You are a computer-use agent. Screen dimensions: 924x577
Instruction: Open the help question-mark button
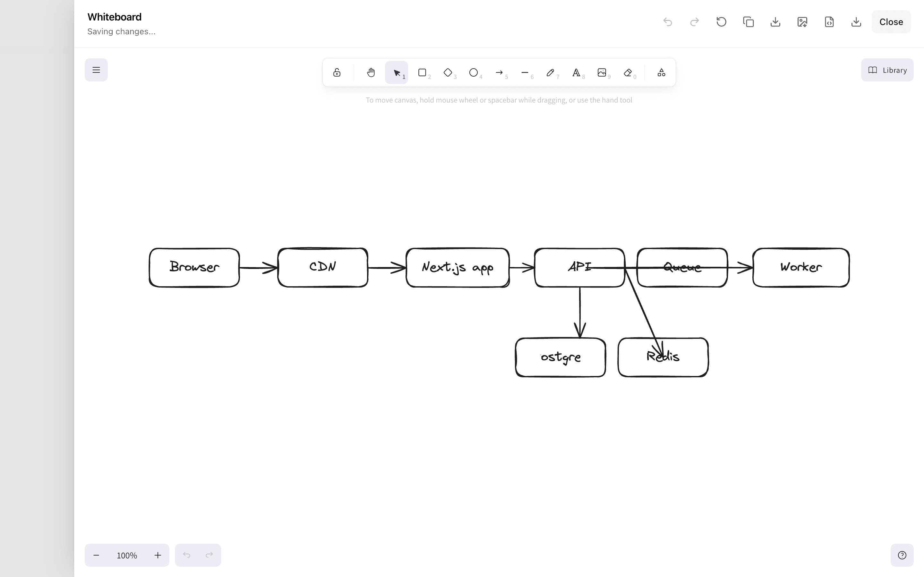902,555
